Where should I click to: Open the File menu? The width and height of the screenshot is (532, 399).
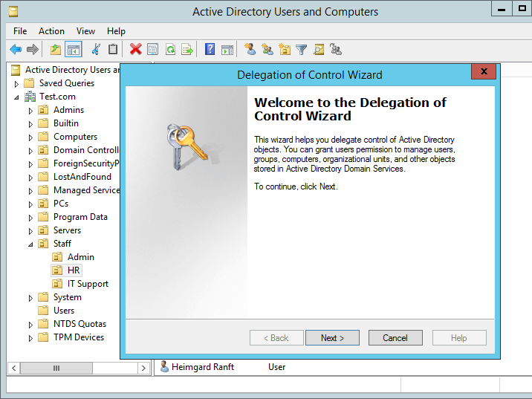click(20, 31)
